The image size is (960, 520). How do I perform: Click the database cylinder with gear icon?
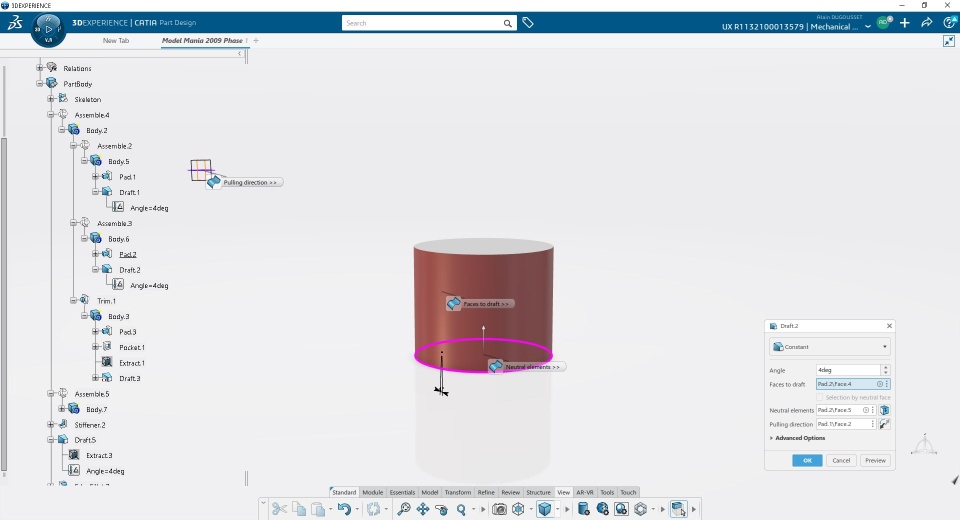click(x=583, y=509)
